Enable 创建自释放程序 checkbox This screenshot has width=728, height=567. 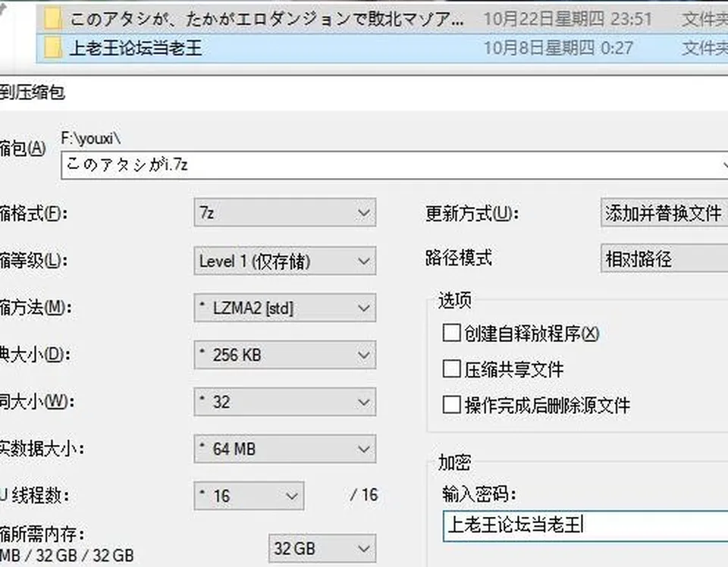[451, 333]
